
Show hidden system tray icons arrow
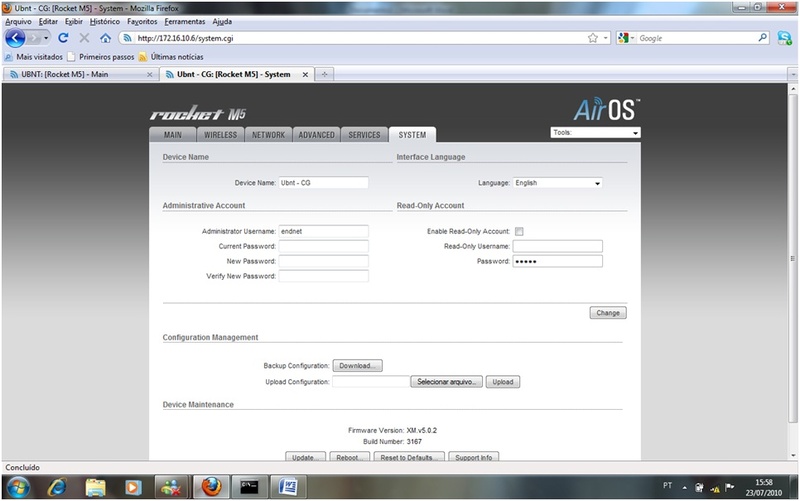[x=684, y=488]
